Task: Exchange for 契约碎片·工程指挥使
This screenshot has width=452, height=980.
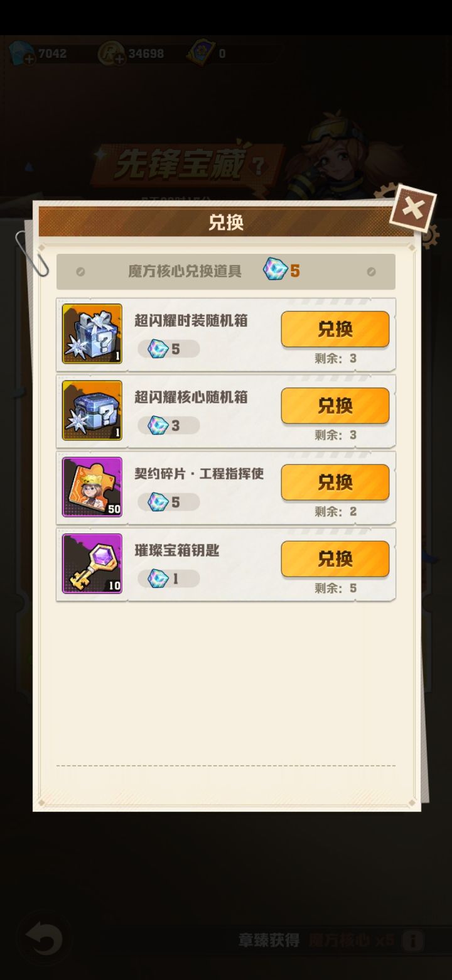Action: (x=335, y=482)
